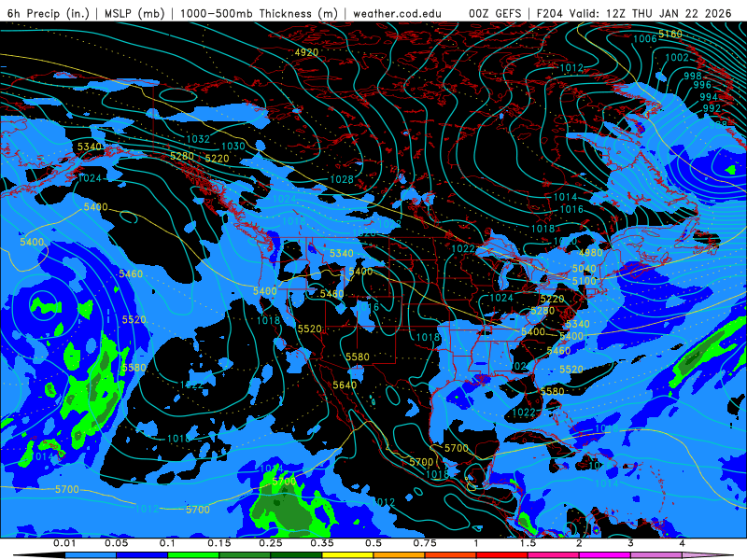Click the 1030 pressure contour label
The image size is (747, 560).
tap(233, 147)
